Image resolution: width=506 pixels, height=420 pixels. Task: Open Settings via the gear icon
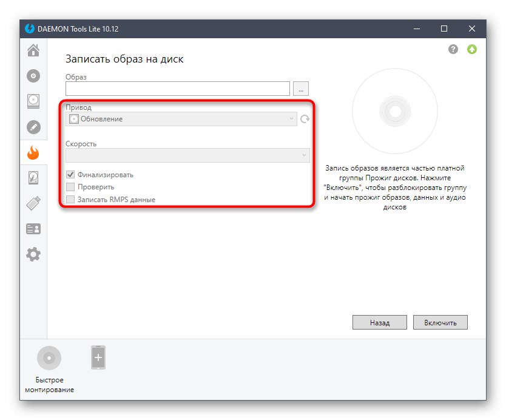33,254
